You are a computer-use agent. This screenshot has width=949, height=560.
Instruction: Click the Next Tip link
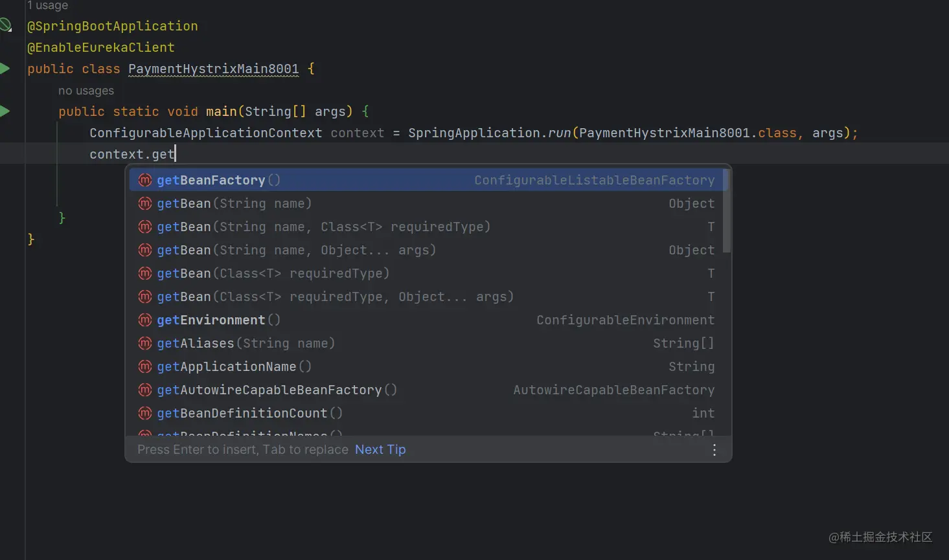click(x=380, y=449)
